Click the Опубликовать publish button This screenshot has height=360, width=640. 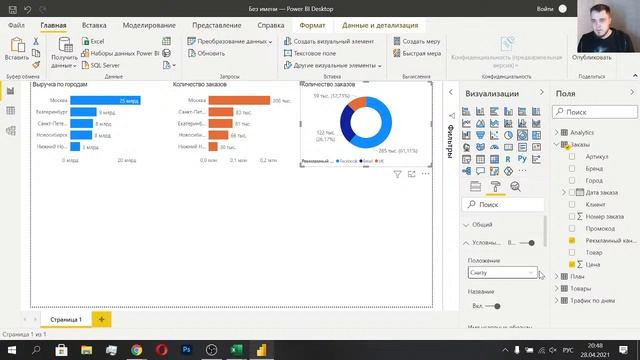[591, 58]
